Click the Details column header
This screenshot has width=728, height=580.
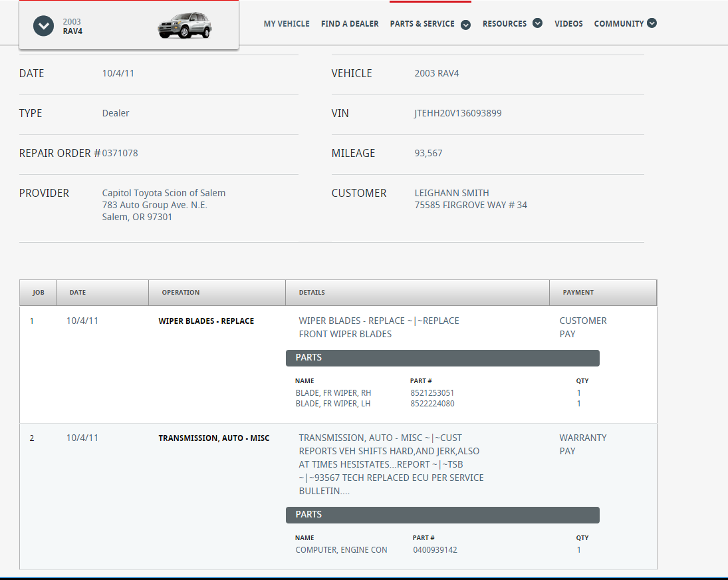click(x=312, y=293)
